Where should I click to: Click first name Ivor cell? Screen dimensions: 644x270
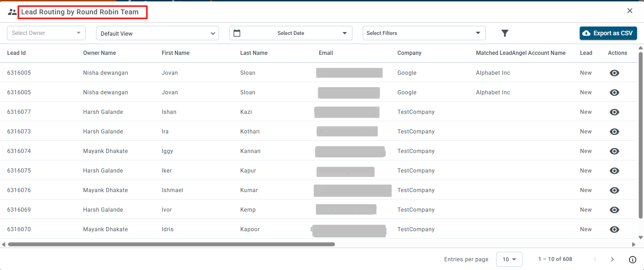167,210
